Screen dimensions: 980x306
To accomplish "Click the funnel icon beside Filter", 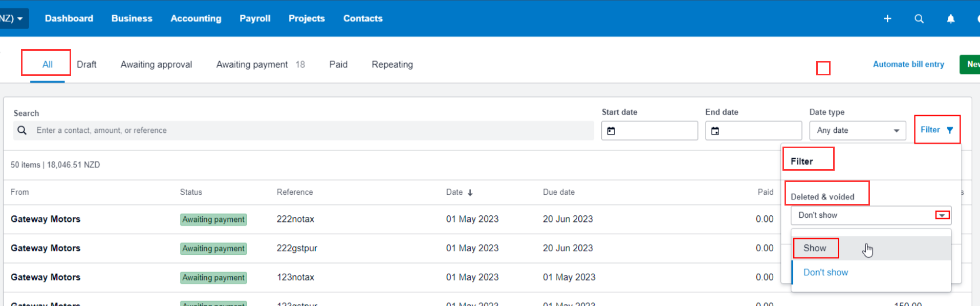I will tap(950, 130).
